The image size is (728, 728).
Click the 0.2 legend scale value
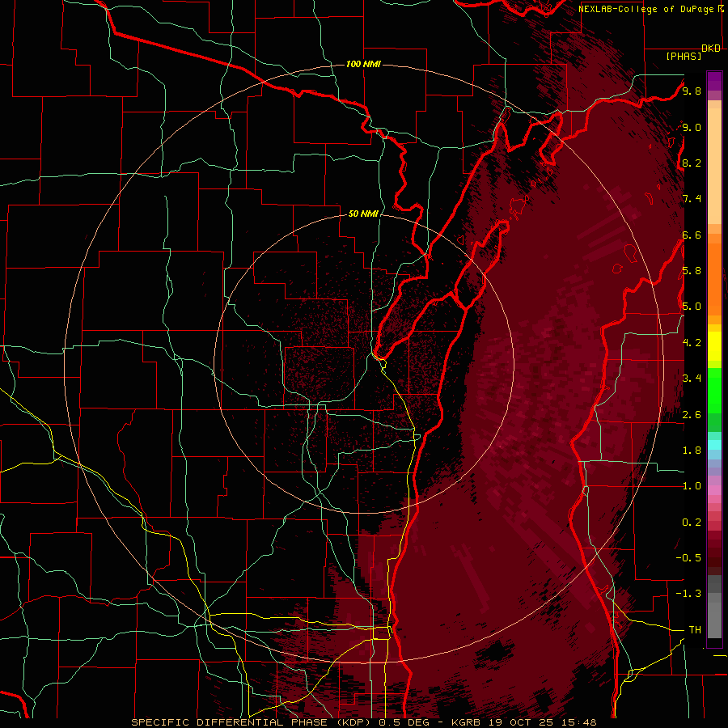pos(692,523)
